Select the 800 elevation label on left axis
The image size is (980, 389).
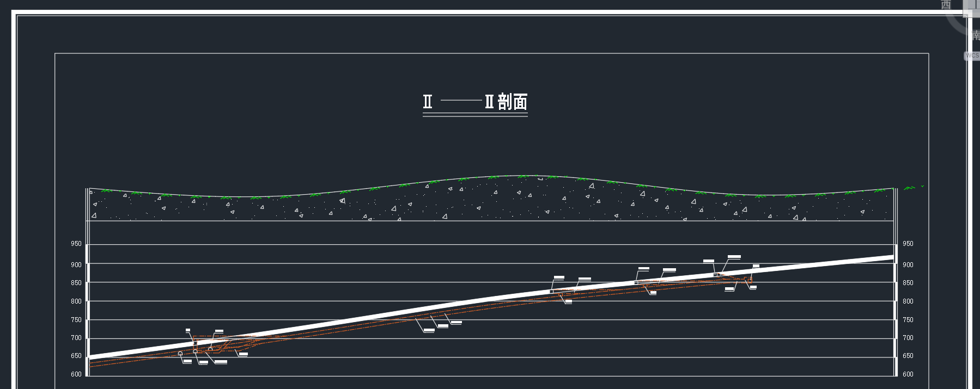(x=76, y=301)
